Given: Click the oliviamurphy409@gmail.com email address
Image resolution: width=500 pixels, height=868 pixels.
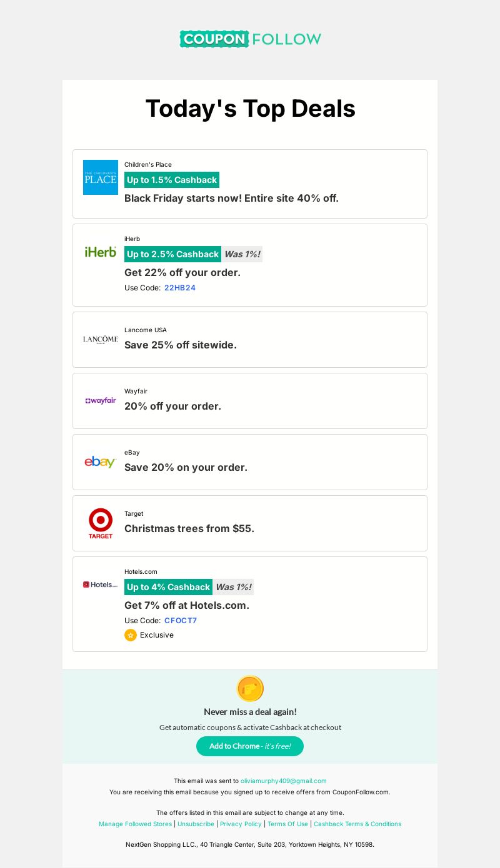Looking at the screenshot, I should coord(284,781).
